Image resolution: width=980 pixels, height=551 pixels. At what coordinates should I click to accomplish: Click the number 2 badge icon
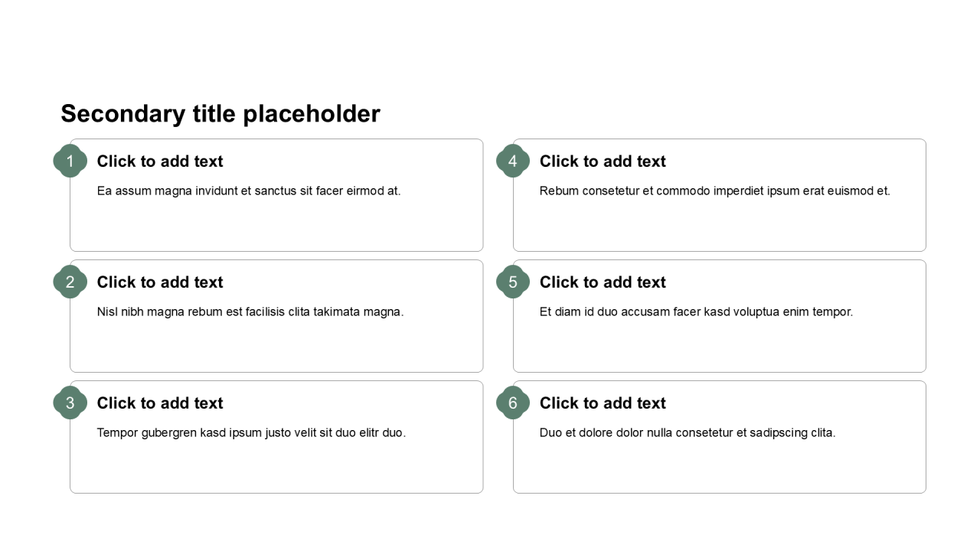(x=70, y=282)
